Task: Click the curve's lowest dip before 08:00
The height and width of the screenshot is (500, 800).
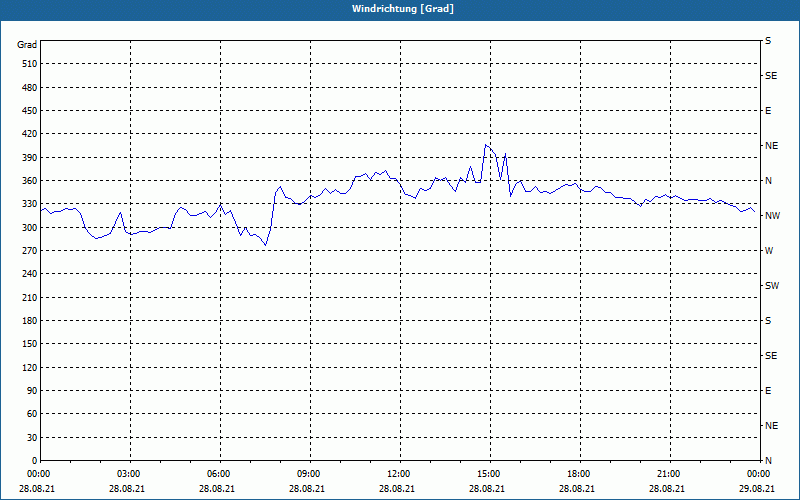Action: tap(265, 245)
